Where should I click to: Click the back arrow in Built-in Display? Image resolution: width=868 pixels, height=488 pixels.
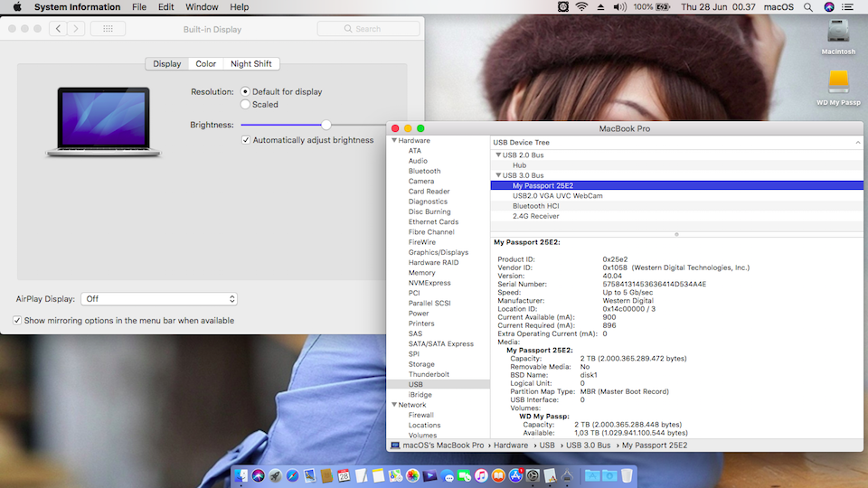(59, 29)
